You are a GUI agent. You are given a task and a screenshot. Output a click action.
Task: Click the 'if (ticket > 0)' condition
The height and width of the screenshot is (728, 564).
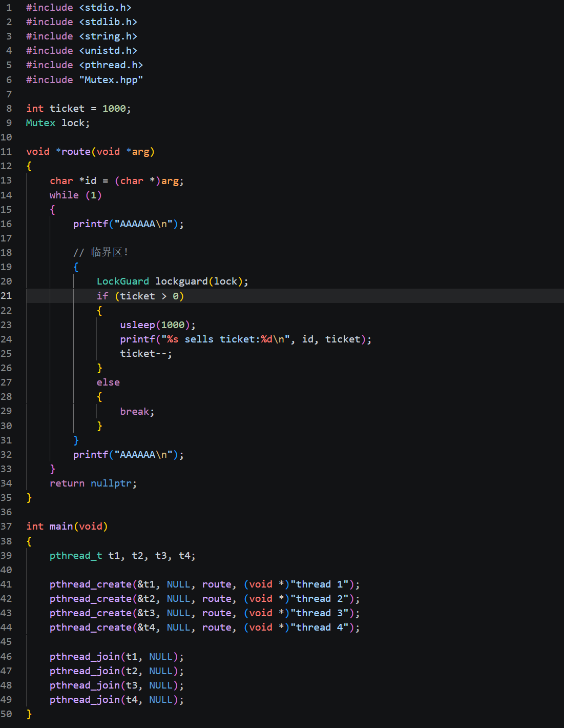coord(140,296)
